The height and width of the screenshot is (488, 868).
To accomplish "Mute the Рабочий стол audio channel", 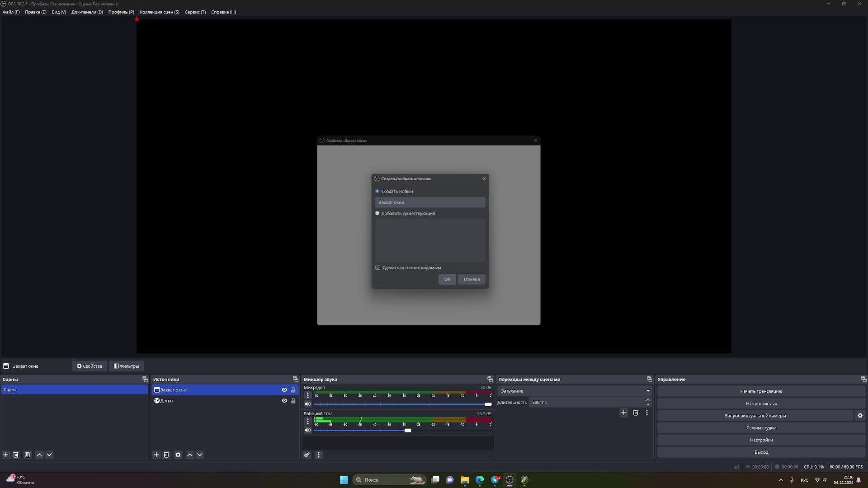I will tap(308, 431).
